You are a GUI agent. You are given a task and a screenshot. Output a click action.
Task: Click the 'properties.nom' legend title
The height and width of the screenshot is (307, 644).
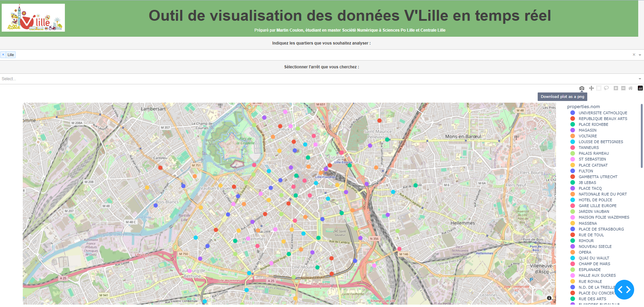[584, 107]
